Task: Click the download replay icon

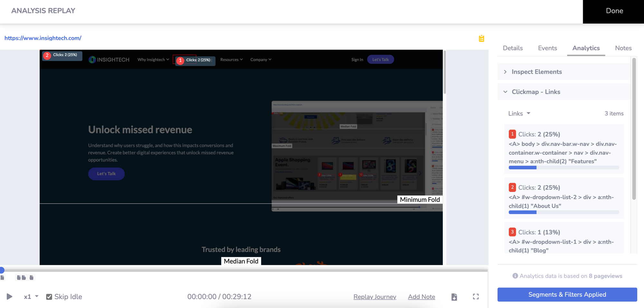Action: click(x=454, y=297)
